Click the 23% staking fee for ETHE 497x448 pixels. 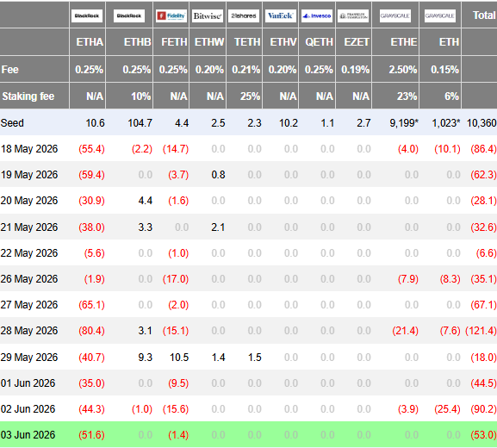pos(407,96)
